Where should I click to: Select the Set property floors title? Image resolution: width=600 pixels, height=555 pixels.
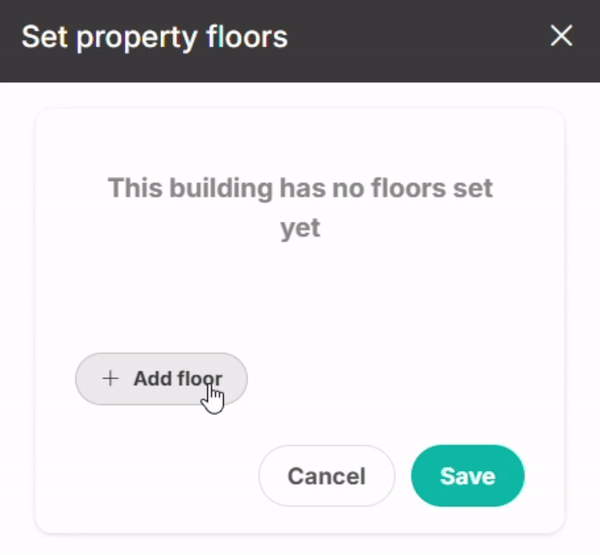(155, 38)
